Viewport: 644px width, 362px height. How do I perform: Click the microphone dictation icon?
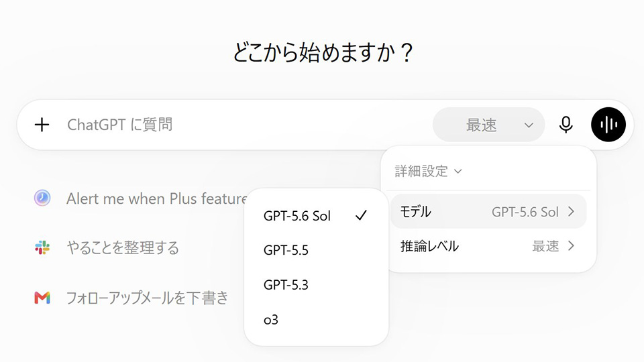point(566,125)
